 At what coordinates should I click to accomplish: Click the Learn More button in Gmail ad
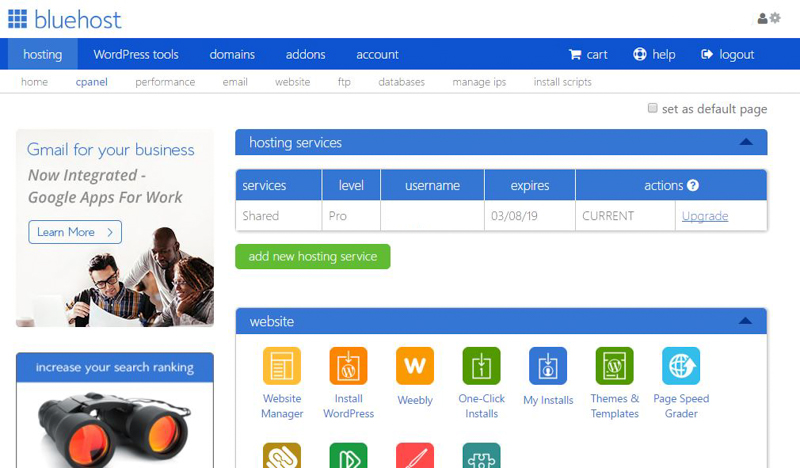point(75,232)
